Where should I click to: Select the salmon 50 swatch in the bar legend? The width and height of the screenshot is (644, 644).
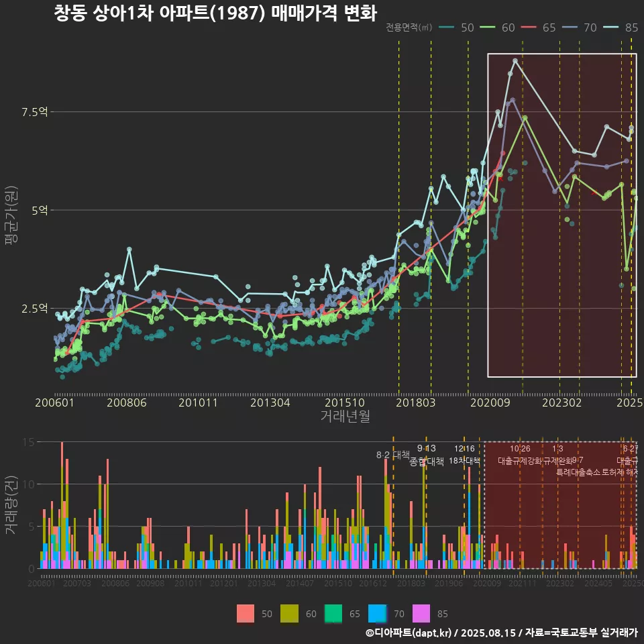pyautogui.click(x=246, y=614)
